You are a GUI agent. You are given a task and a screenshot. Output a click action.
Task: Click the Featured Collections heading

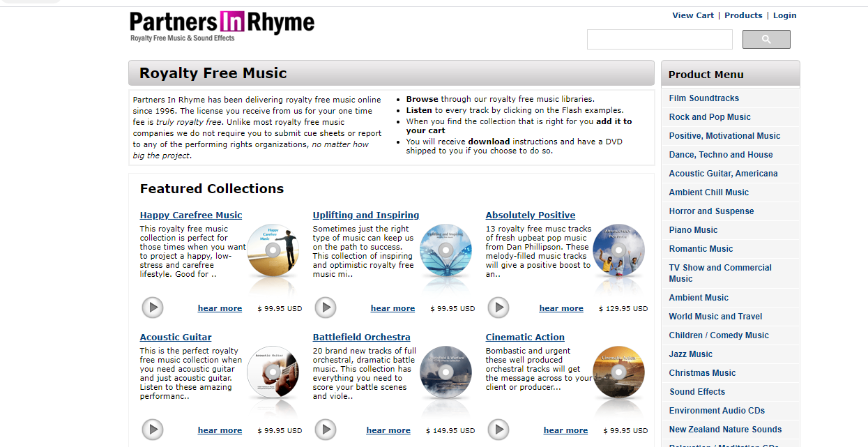click(x=212, y=188)
